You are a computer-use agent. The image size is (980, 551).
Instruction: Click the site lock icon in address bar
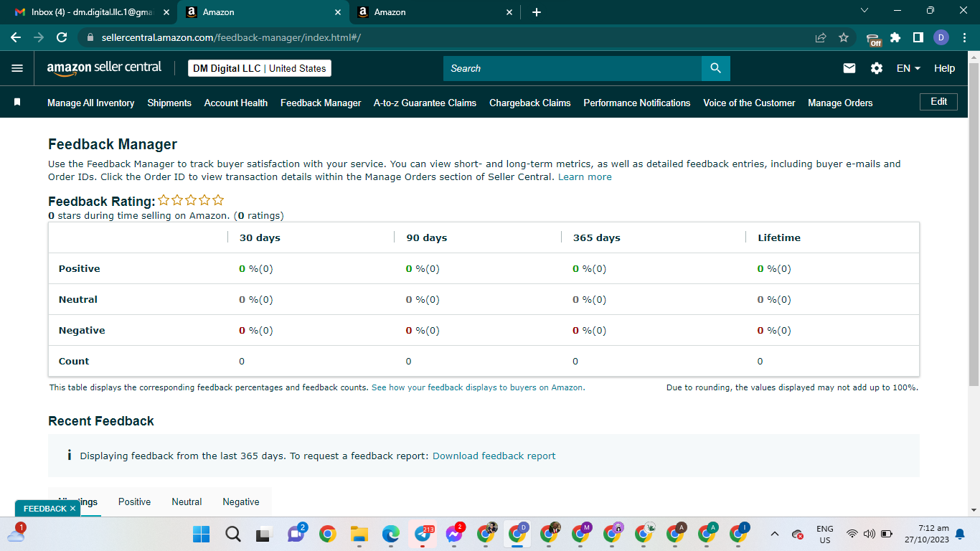click(90, 37)
